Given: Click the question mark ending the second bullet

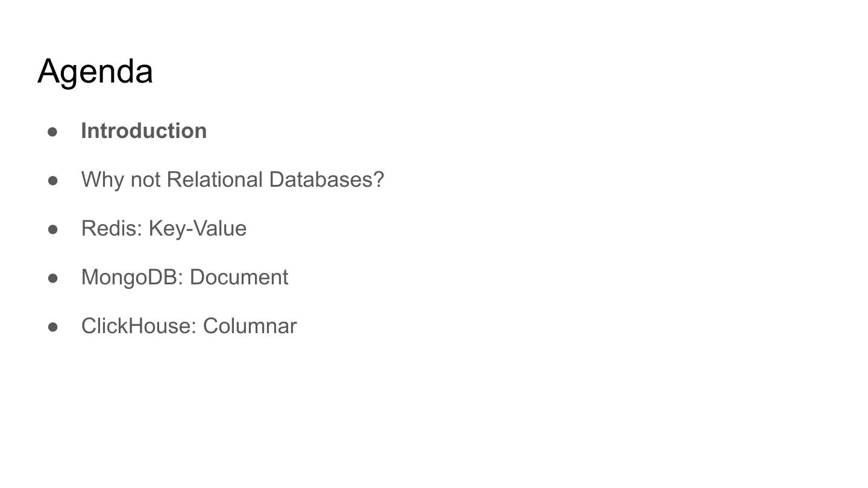Looking at the screenshot, I should click(x=379, y=180).
